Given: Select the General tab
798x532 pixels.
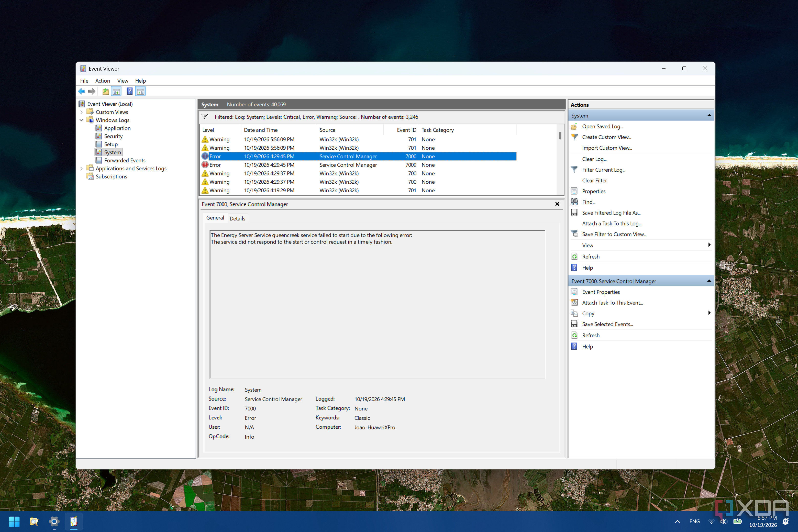Looking at the screenshot, I should [x=215, y=218].
